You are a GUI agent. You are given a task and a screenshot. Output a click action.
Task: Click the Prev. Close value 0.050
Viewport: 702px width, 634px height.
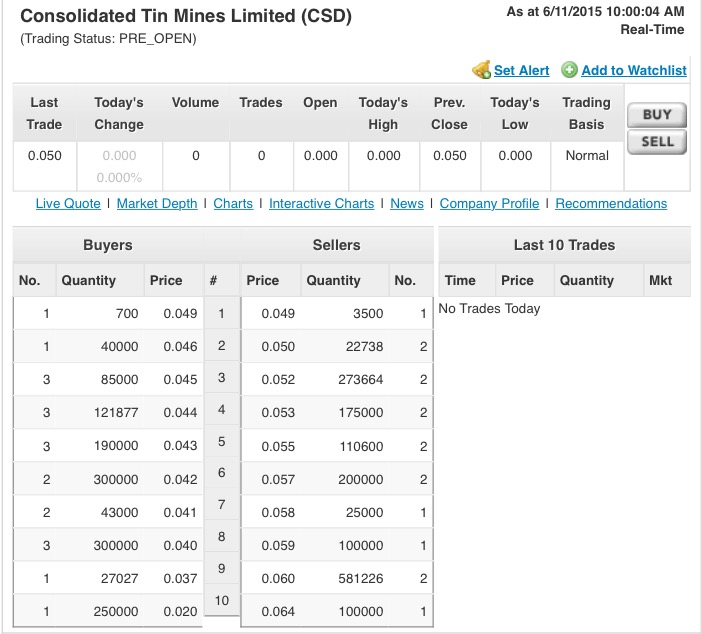[449, 155]
